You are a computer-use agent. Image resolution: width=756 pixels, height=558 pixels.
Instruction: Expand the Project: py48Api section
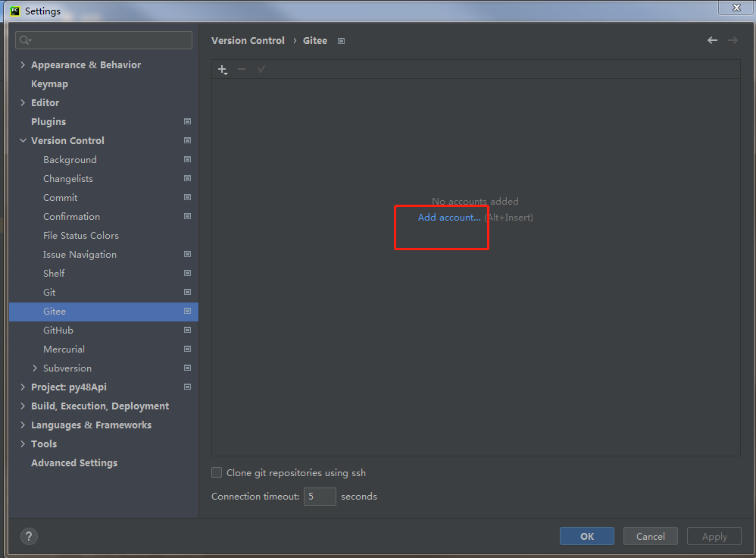point(23,387)
